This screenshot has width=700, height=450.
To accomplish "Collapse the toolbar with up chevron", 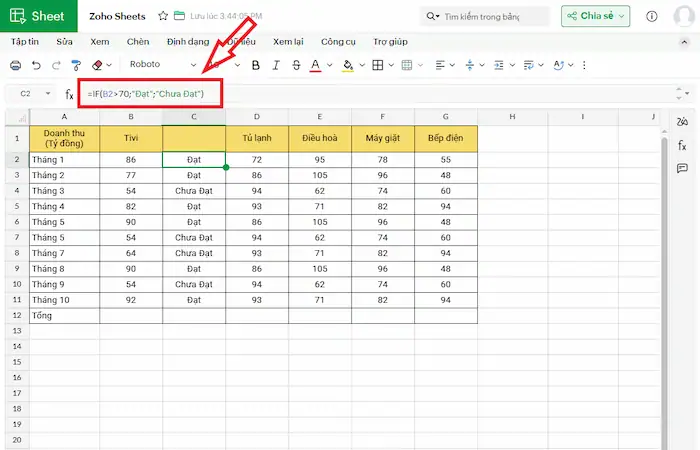I will pyautogui.click(x=683, y=42).
